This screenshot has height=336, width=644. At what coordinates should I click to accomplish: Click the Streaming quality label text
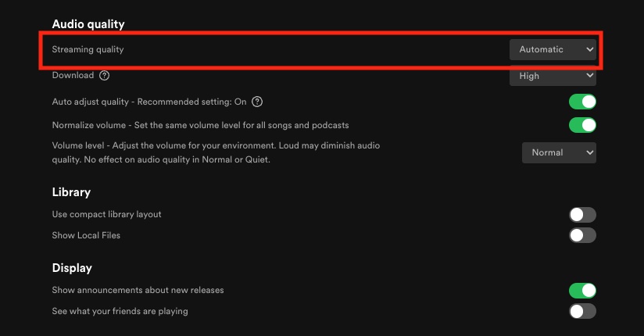click(x=88, y=50)
